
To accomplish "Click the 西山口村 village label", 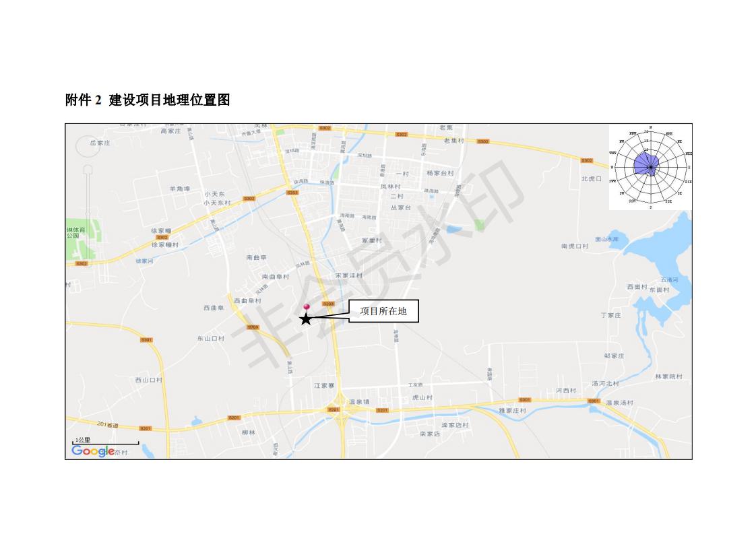I will 149,380.
